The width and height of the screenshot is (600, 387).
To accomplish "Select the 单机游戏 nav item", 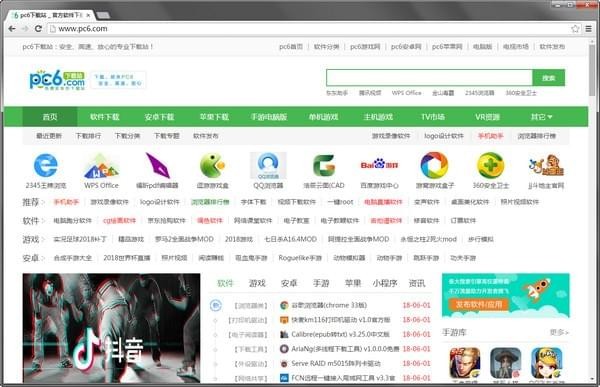I will 323,117.
